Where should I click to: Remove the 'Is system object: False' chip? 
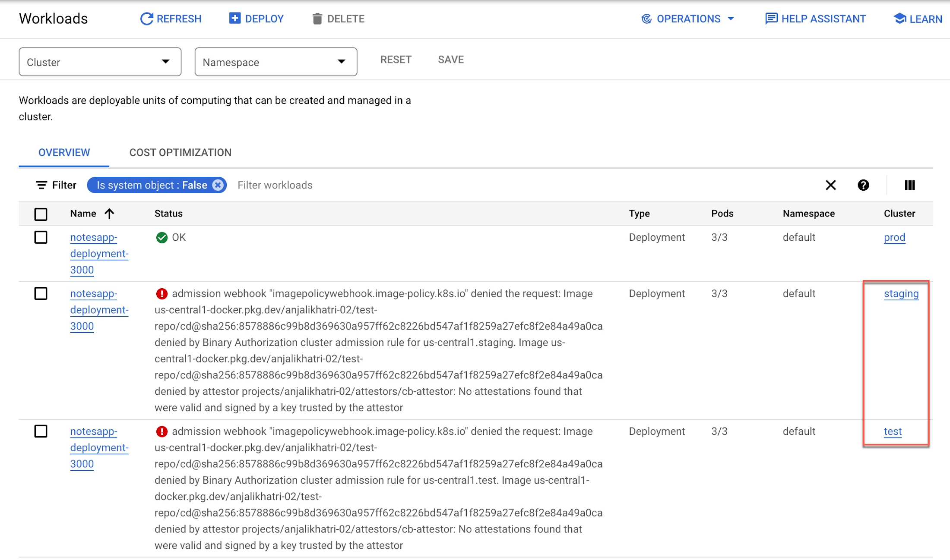pyautogui.click(x=218, y=186)
